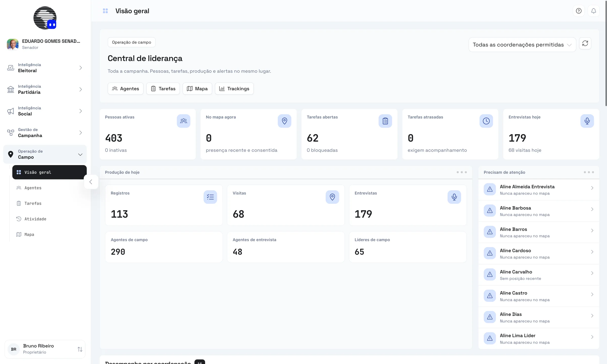Refresh data with the reload icon
This screenshot has height=364, width=607.
pos(585,43)
